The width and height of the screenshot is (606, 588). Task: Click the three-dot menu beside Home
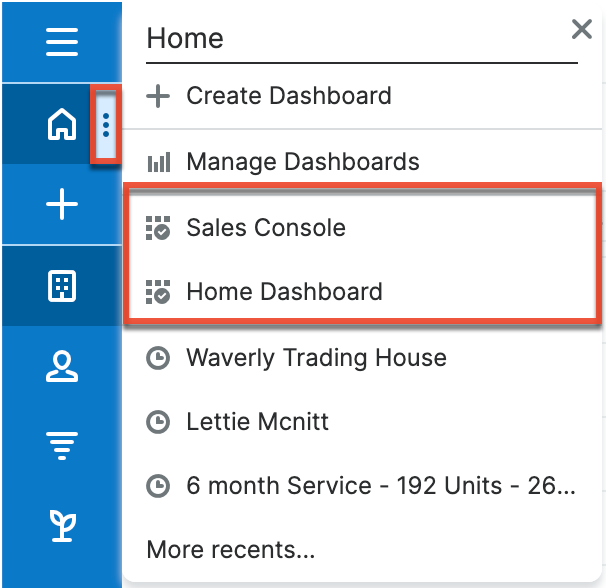106,126
